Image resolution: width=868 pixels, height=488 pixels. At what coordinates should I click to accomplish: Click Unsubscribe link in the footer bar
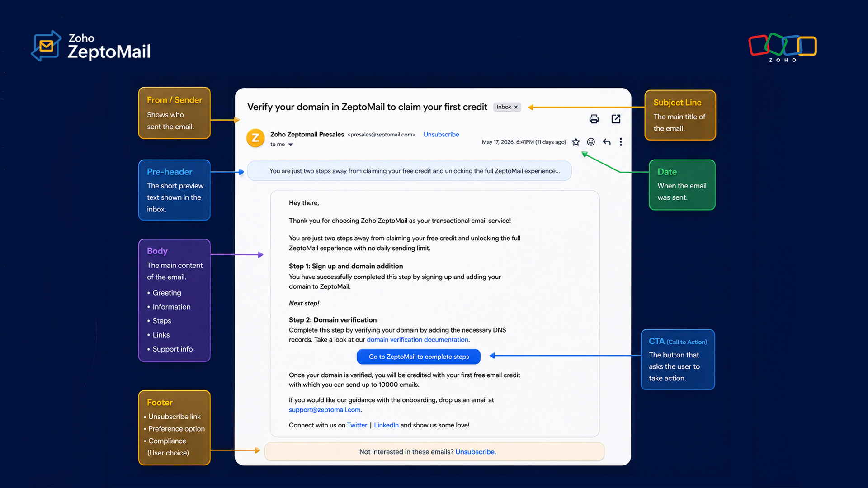475,452
